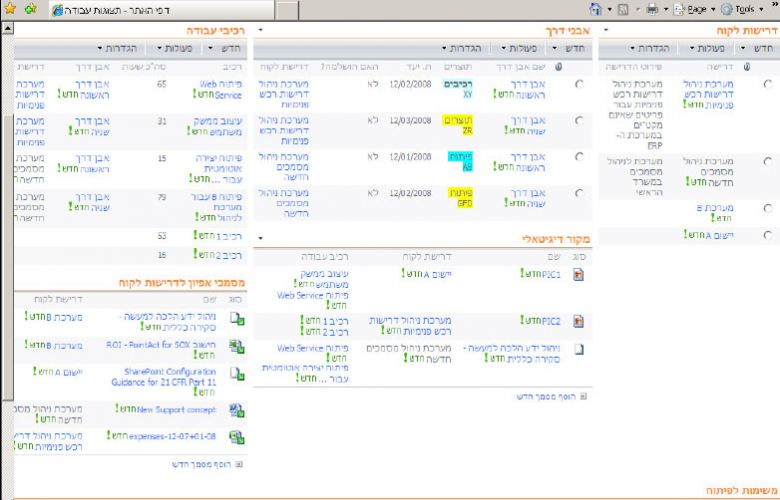Click the New Support concept document icon
Viewport: 780px width, 500px height.
pyautogui.click(x=237, y=410)
